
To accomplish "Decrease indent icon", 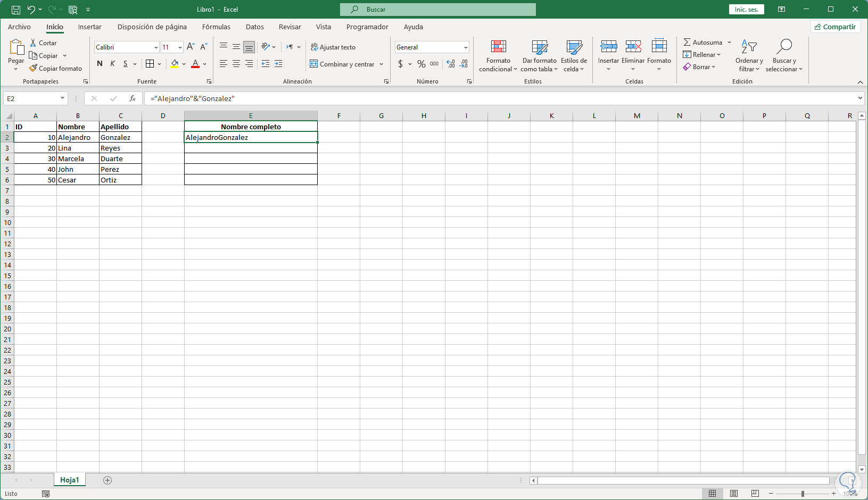I will [266, 64].
